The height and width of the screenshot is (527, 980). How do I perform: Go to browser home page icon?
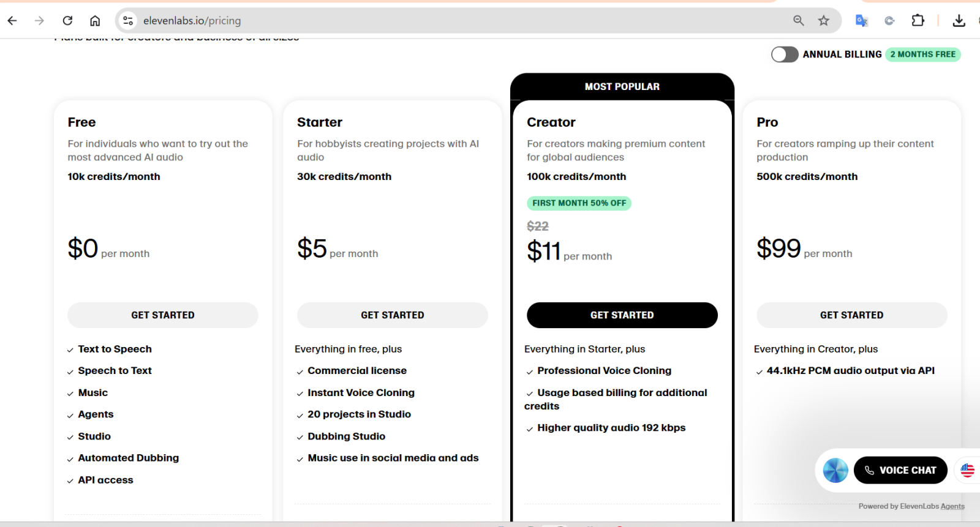point(95,21)
